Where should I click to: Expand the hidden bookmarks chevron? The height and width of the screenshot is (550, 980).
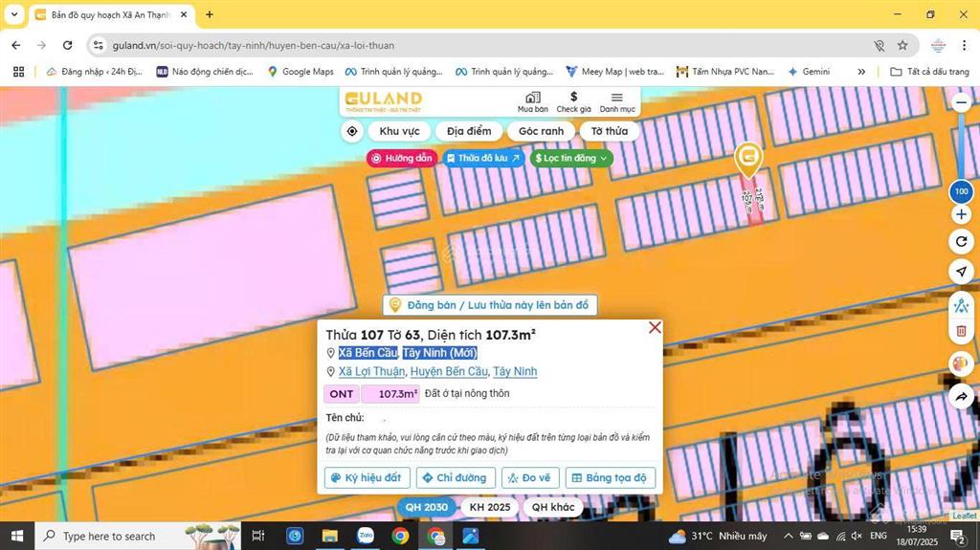[861, 72]
